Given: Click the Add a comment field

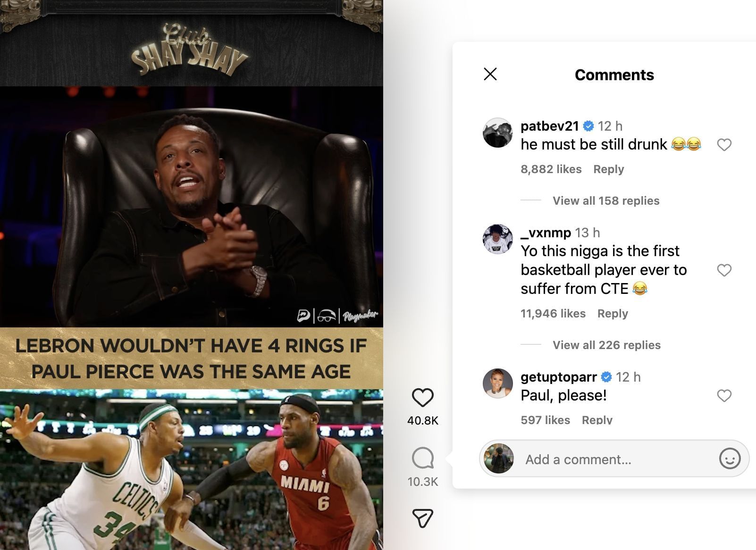Looking at the screenshot, I should pyautogui.click(x=613, y=459).
